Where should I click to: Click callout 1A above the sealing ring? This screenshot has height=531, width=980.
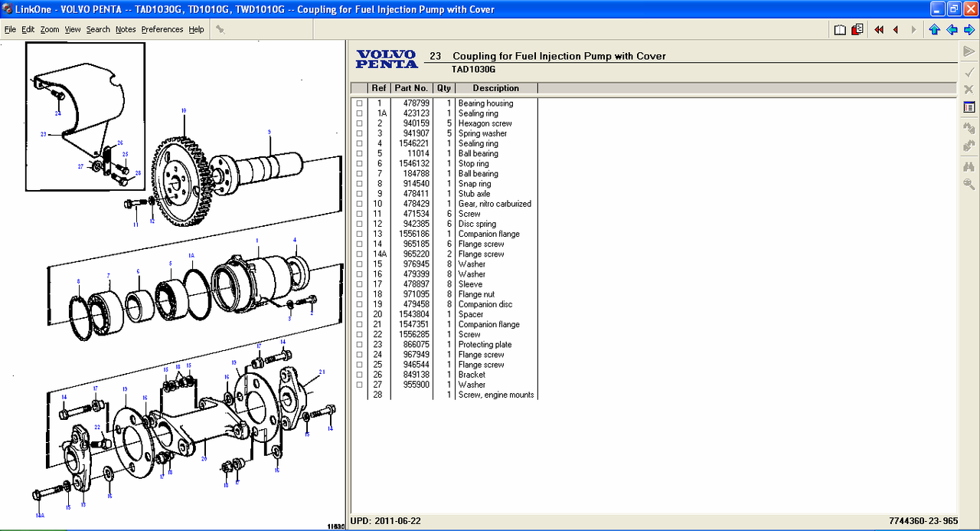[x=191, y=255]
